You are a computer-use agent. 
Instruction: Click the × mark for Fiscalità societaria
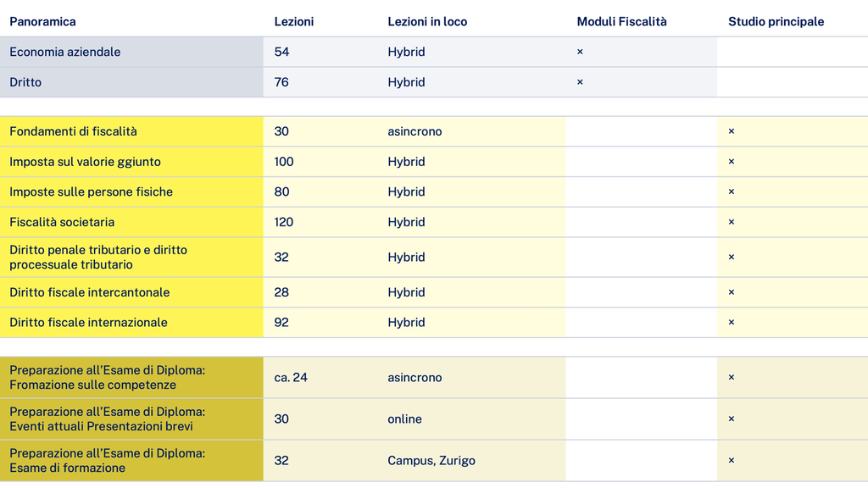[x=731, y=222]
